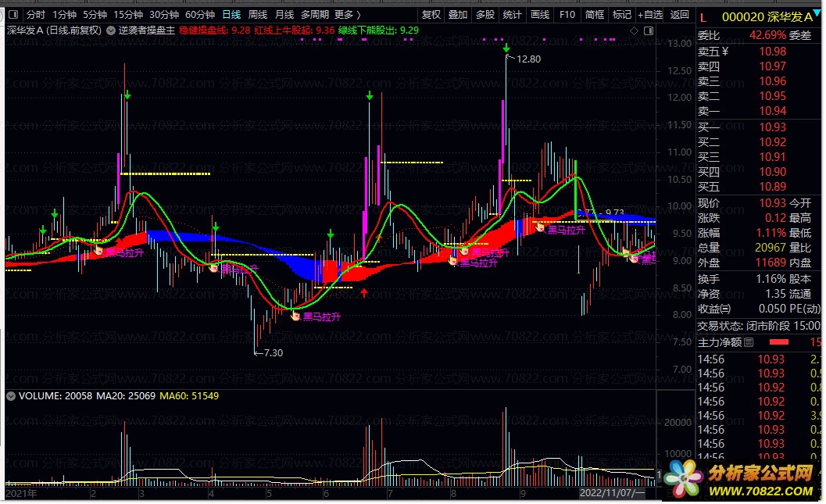Click the 换手 value 1.16%

tap(771, 279)
